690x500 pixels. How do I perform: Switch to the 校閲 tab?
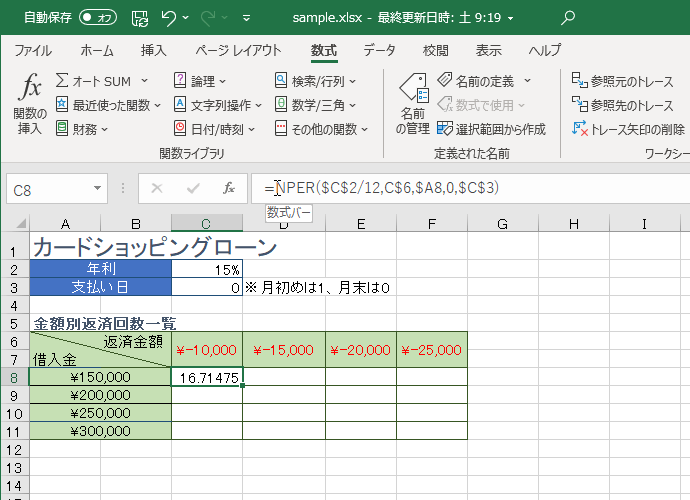[436, 50]
